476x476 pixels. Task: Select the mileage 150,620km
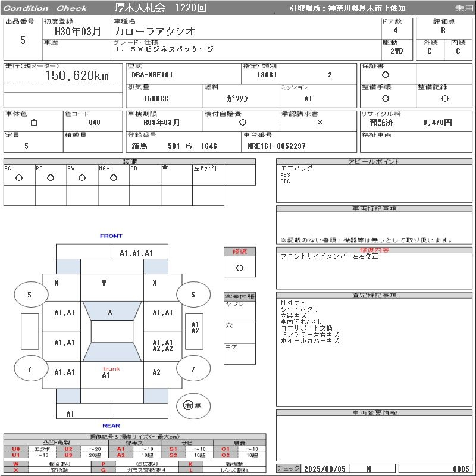77,76
